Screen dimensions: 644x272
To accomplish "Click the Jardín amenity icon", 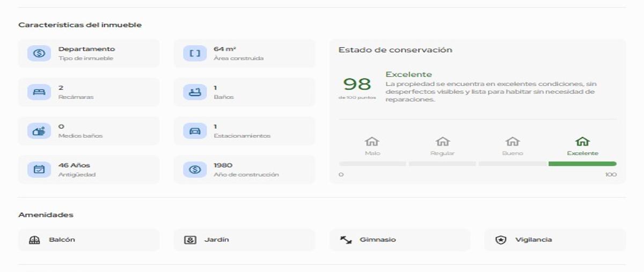I will (190, 240).
